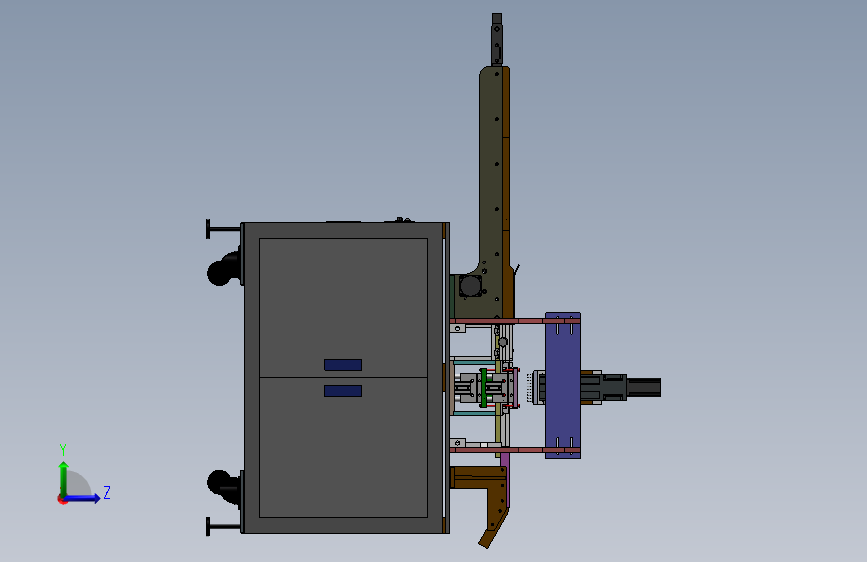This screenshot has width=867, height=562.
Task: Click the red origin ball of the triad
Action: [62, 499]
